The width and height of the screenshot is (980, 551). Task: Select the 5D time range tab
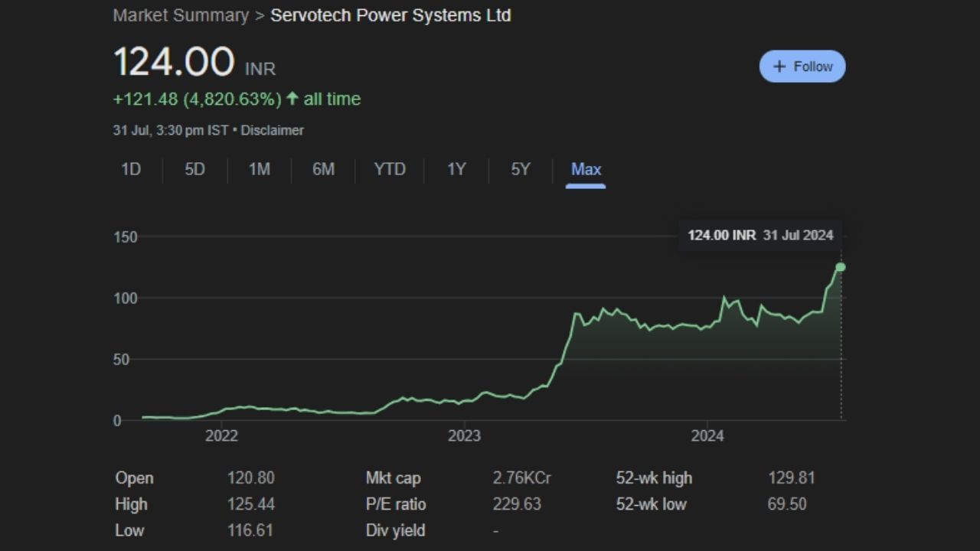pos(195,169)
